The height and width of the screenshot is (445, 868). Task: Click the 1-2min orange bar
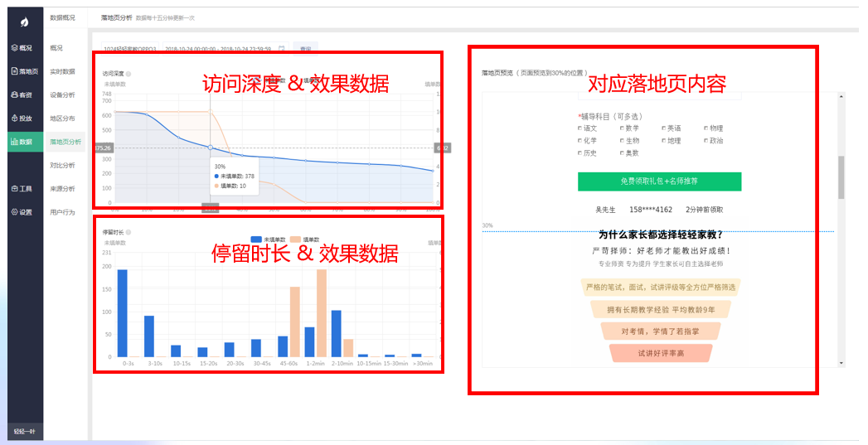[322, 313]
